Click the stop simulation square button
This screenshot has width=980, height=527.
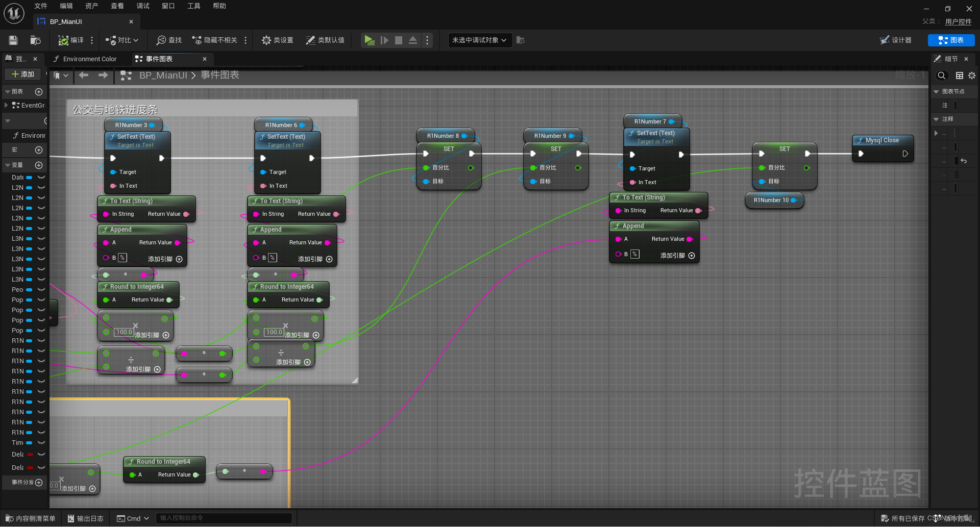tap(399, 40)
